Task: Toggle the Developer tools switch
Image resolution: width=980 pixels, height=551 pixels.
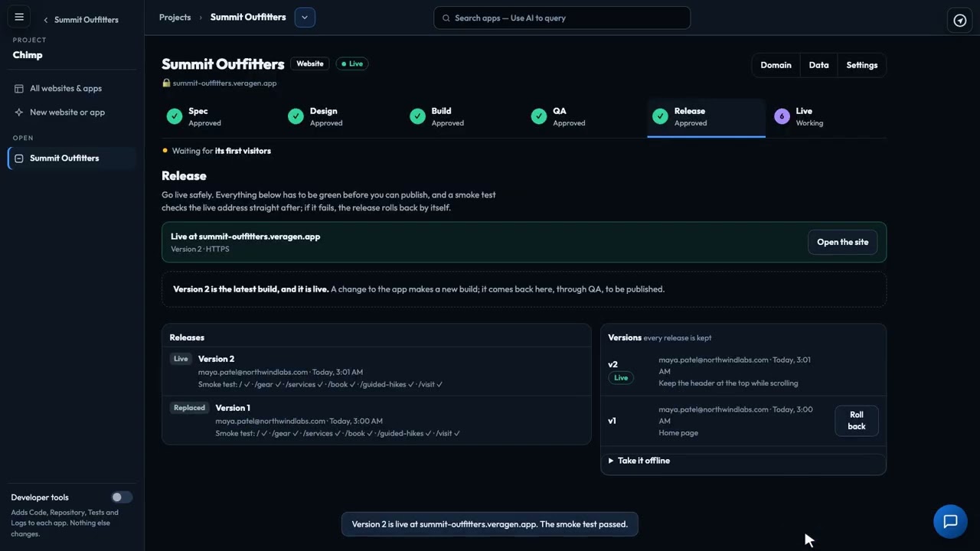Action: click(122, 497)
